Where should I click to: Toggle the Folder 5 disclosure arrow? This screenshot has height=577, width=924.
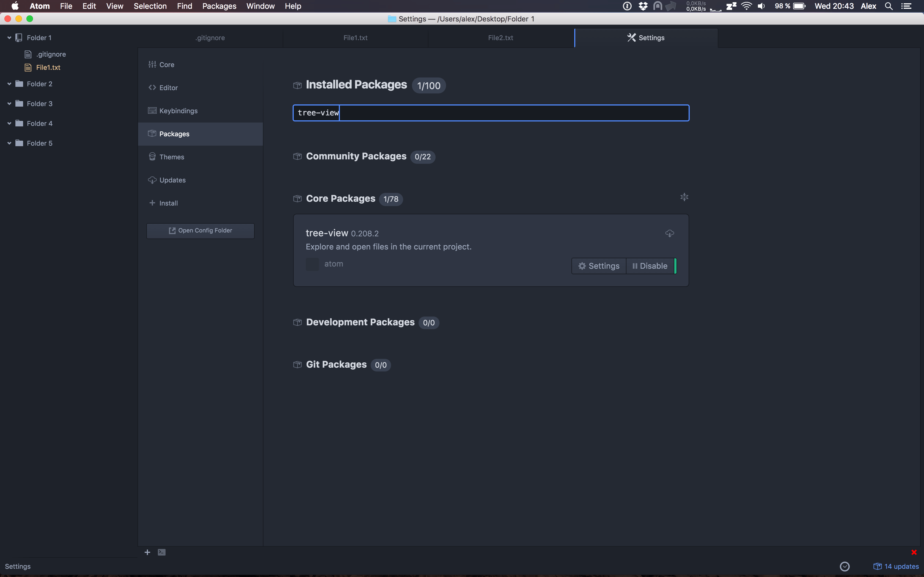point(9,143)
